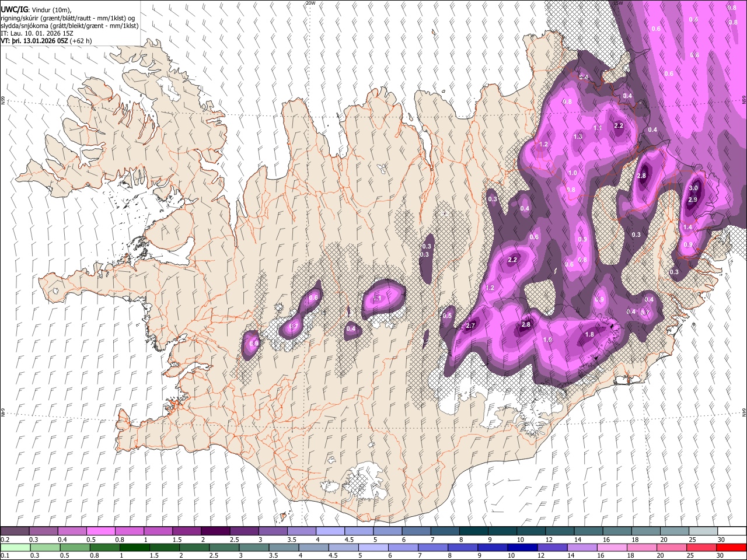The image size is (747, 560).
Task: Click the hatched area inside the southern glacier
Action: [x=358, y=484]
